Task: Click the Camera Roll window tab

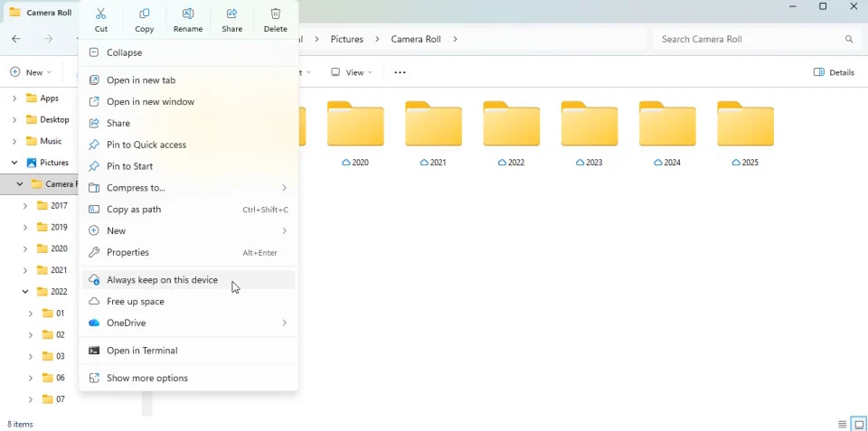Action: [x=40, y=13]
